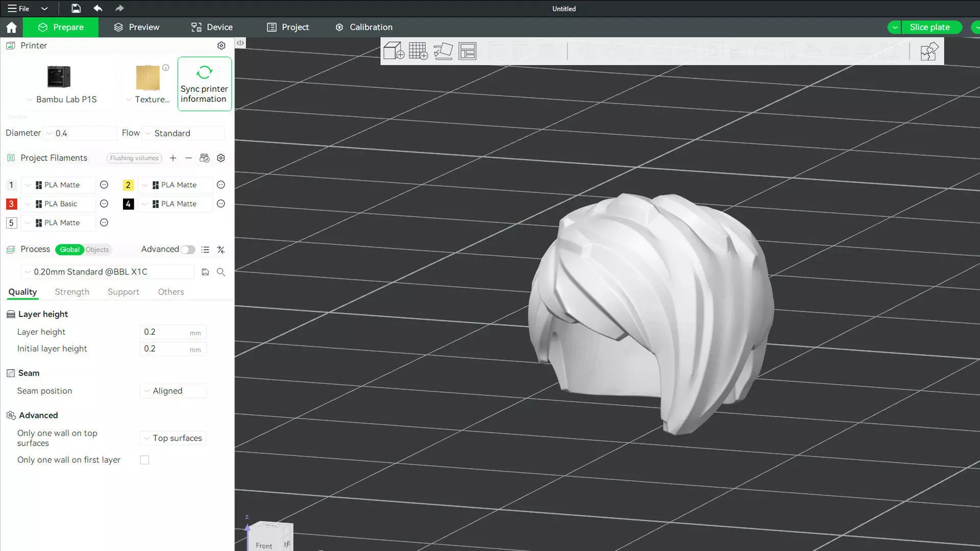Click the Assembly view icon

[x=929, y=51]
